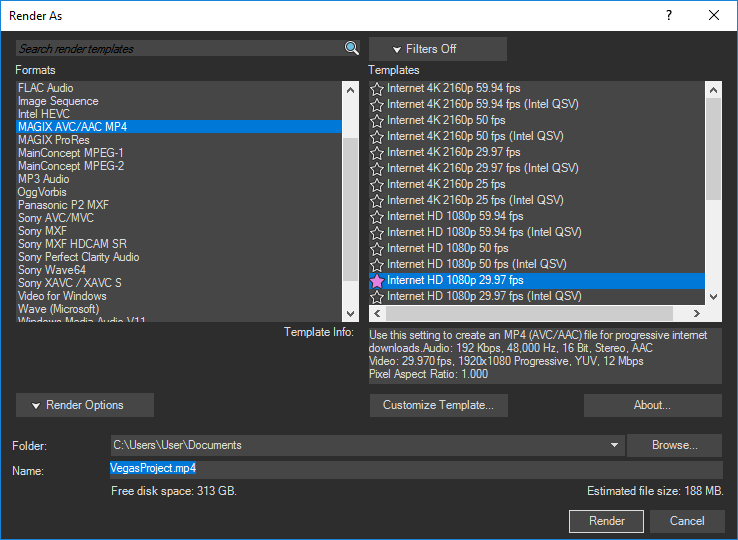Open the Filters Off dropdown
Screen dimensions: 738x540
tap(438, 49)
